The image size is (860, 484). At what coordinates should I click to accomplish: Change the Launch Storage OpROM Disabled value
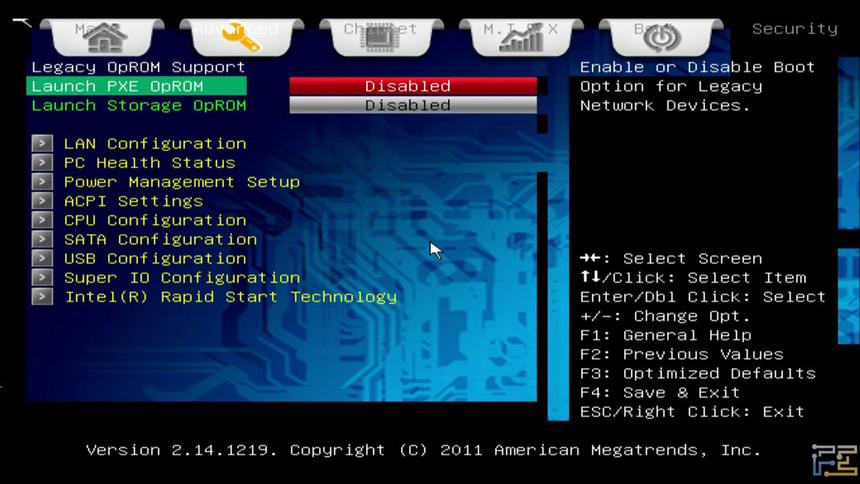coord(413,105)
